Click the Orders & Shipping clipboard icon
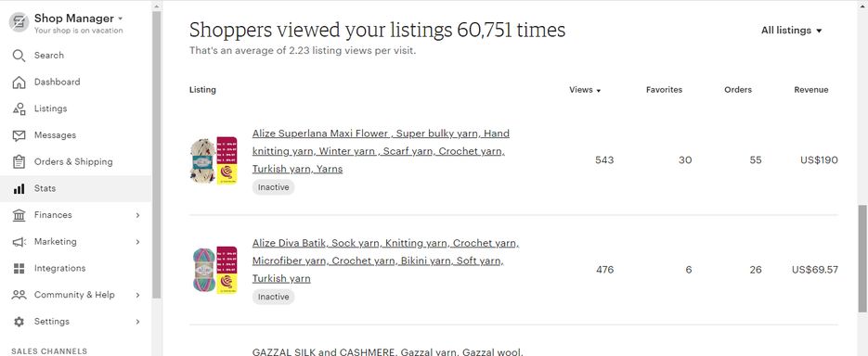868x356 pixels. 19,162
